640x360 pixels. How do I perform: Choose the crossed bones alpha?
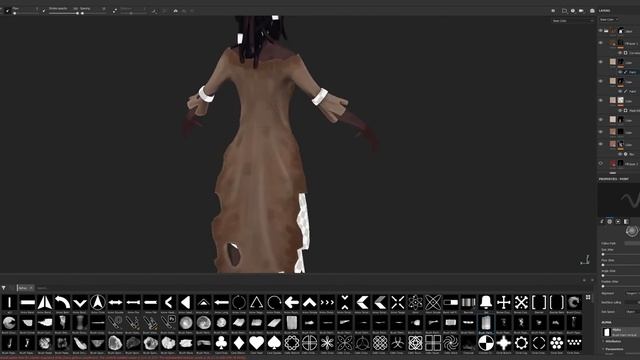pyautogui.click(x=521, y=302)
